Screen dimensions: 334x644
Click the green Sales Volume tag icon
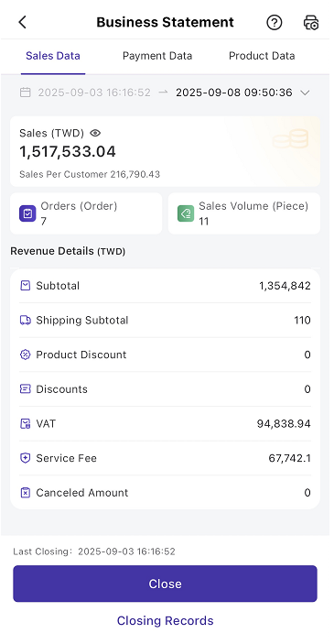pos(186,213)
